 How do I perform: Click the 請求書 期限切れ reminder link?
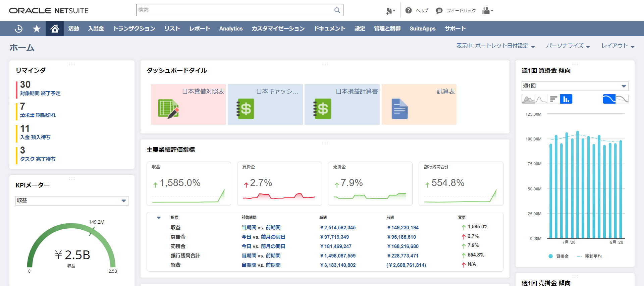[x=38, y=115]
